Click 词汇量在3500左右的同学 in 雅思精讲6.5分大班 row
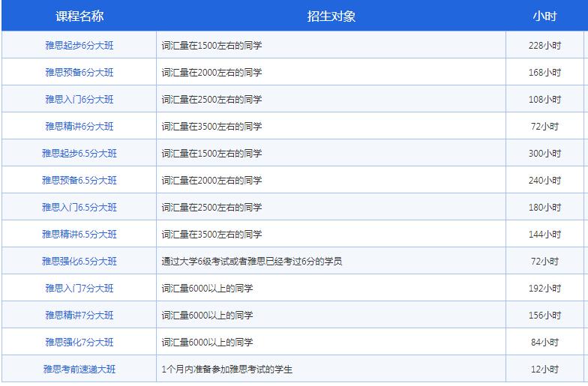 (211, 234)
